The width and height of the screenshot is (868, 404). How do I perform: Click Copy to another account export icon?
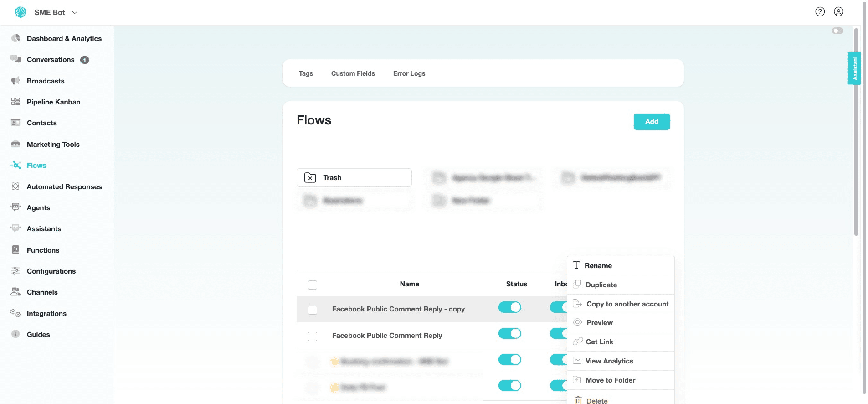(577, 304)
